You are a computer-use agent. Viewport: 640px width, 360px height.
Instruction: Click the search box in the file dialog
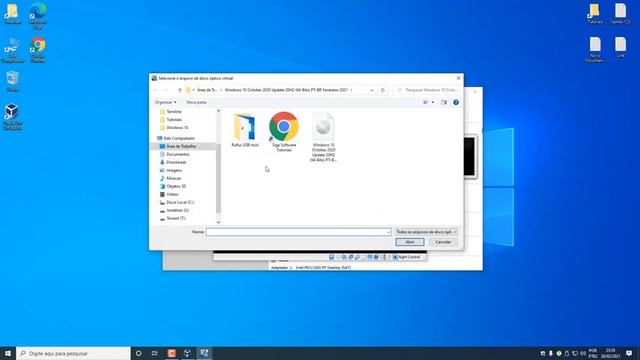[x=427, y=90]
